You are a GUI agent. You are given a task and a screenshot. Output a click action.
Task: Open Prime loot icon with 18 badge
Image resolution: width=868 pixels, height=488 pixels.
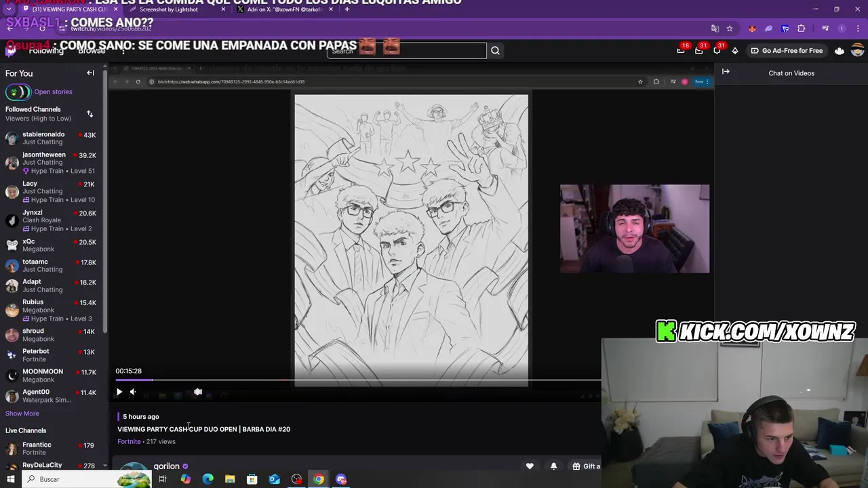tap(681, 50)
